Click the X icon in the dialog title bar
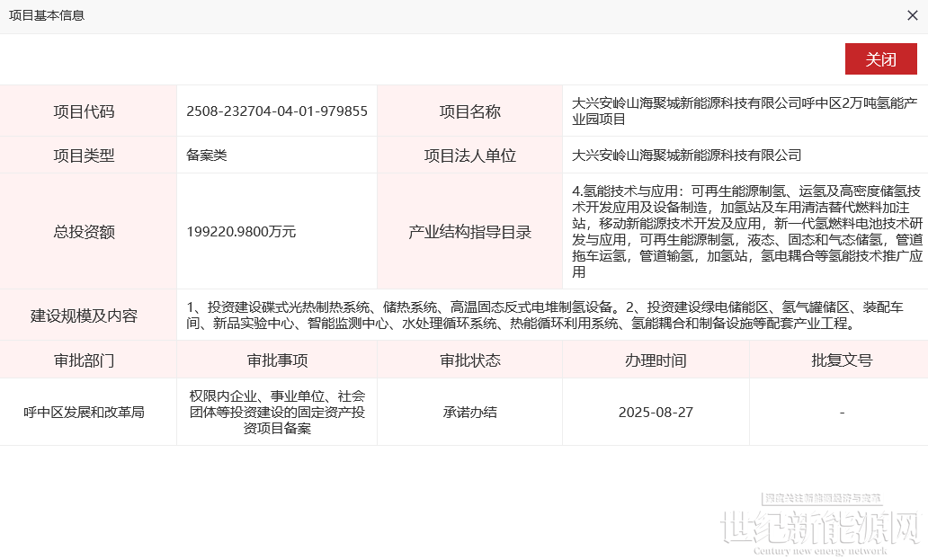This screenshot has width=928, height=560. 912,16
